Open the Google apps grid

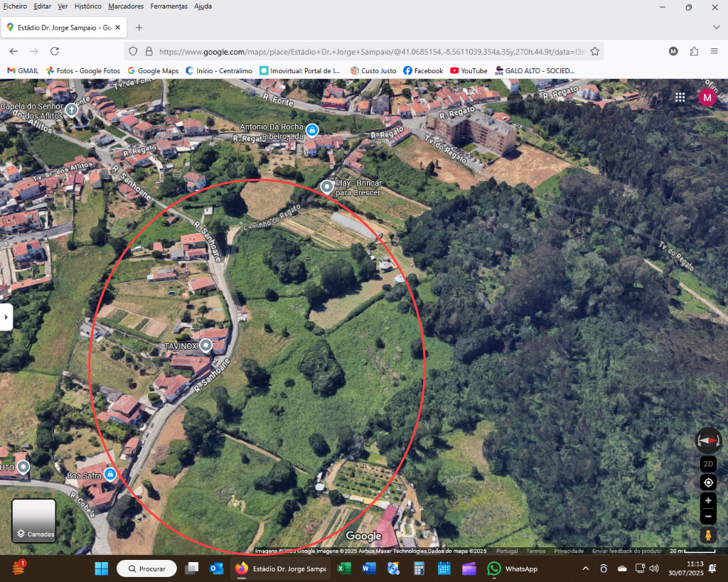[680, 97]
